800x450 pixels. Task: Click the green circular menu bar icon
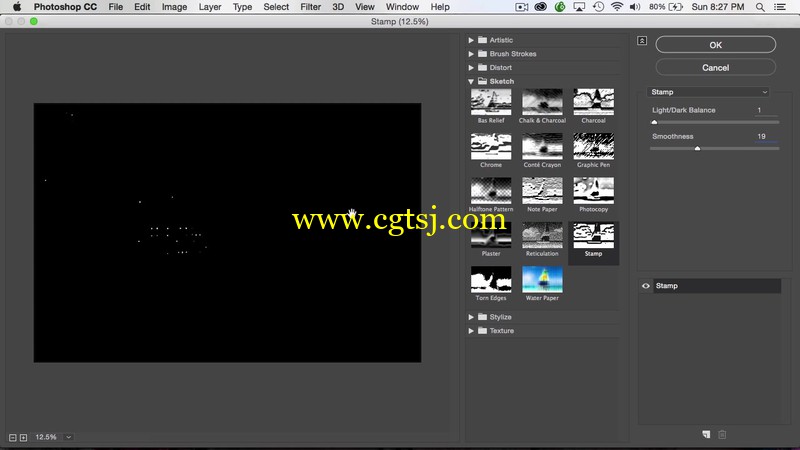click(560, 7)
